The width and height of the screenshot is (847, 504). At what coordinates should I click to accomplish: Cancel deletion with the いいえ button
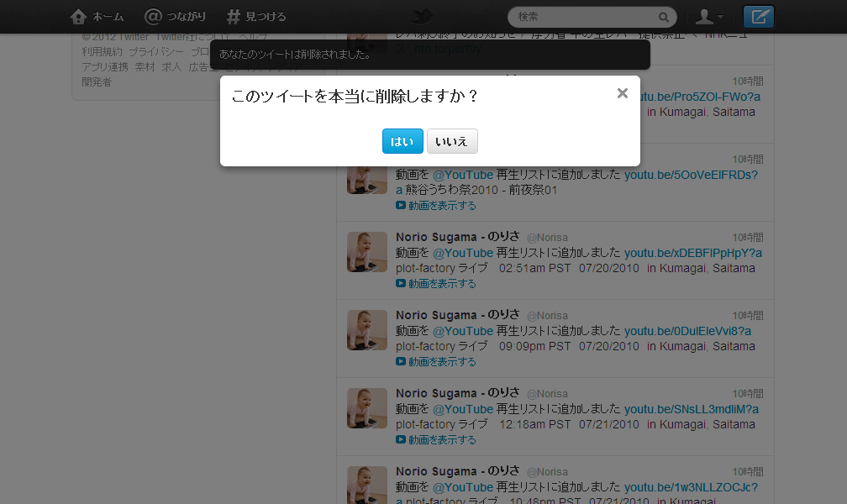pyautogui.click(x=452, y=141)
